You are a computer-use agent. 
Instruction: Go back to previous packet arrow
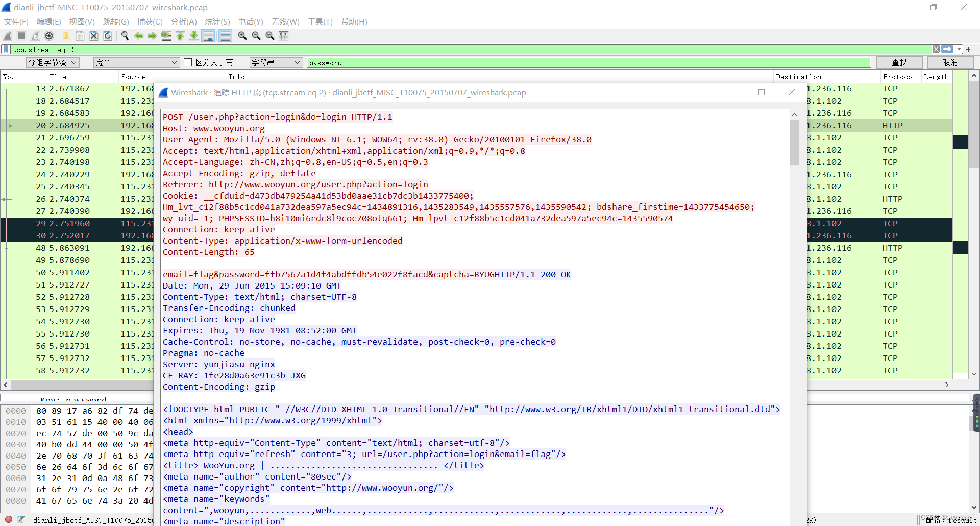138,36
